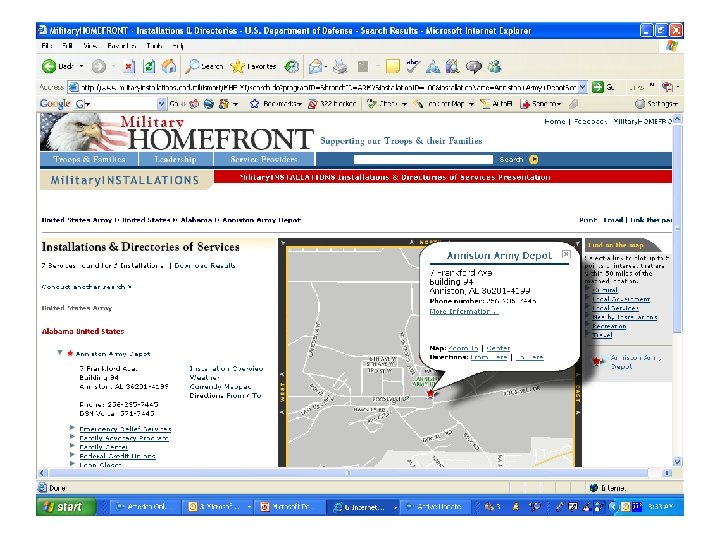Open Google toolbar Settings
The image size is (720, 540).
coord(656,104)
